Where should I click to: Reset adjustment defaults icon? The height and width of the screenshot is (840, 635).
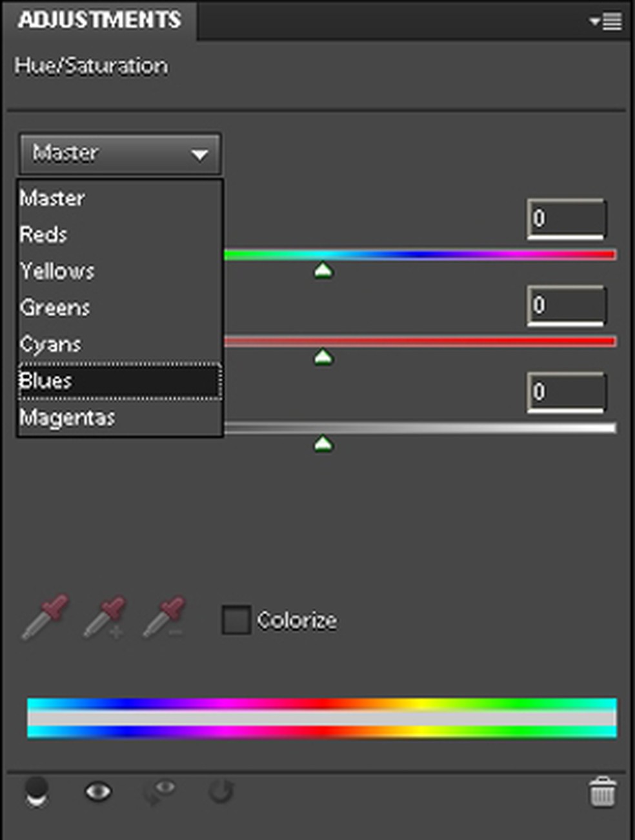pos(221,791)
